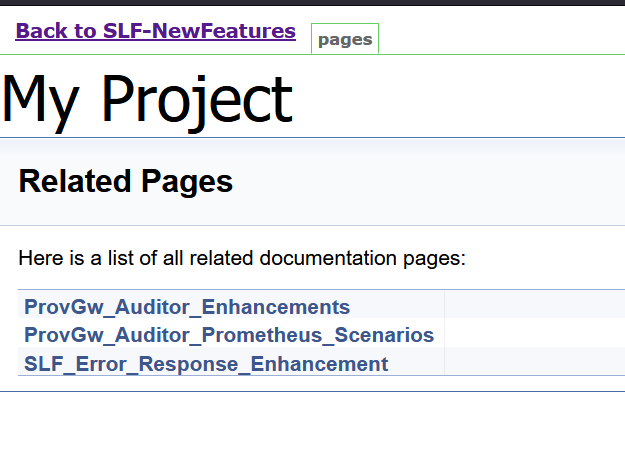Click the dark bar at the top
Viewport: 625px width, 451px height.
312,3
